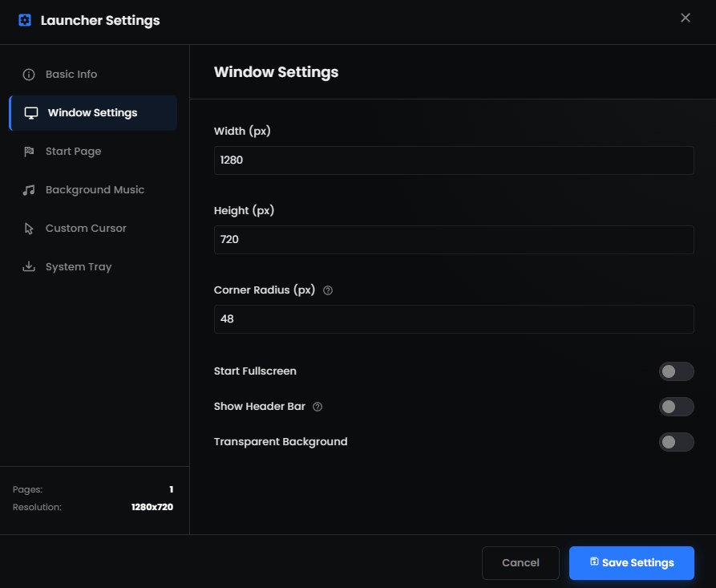Image resolution: width=716 pixels, height=588 pixels.
Task: Click the Start Page flag icon
Action: 29,152
